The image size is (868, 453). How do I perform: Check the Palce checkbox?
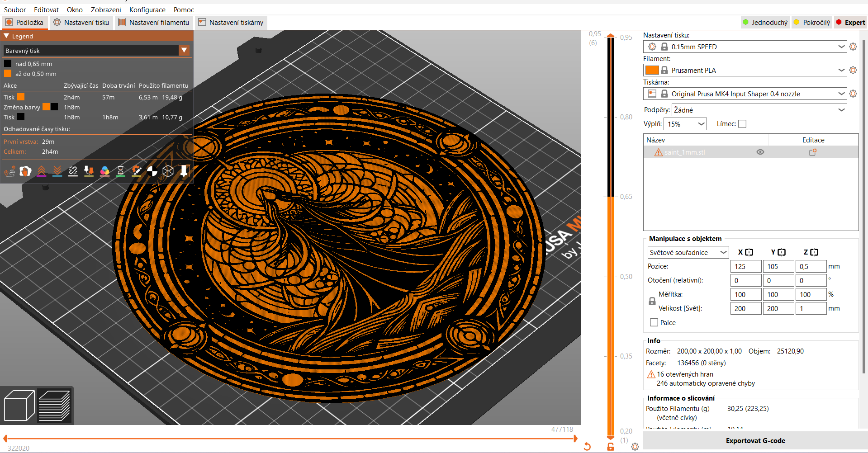pyautogui.click(x=654, y=322)
